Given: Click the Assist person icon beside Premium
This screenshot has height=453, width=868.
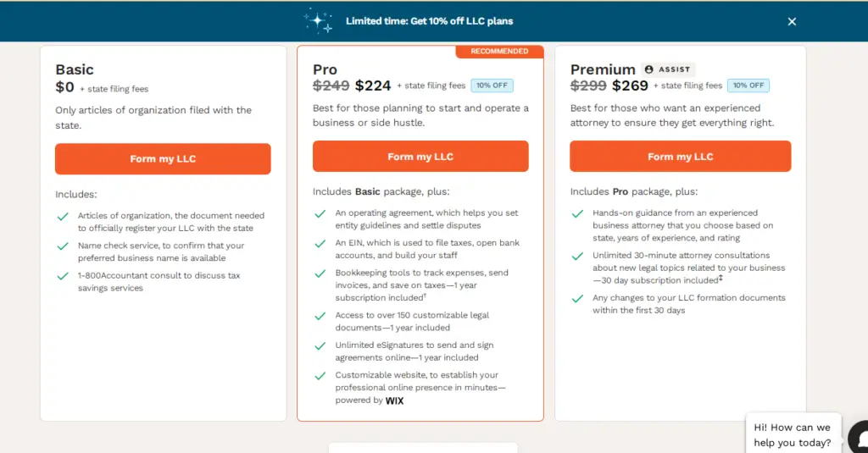Looking at the screenshot, I should click(x=648, y=69).
